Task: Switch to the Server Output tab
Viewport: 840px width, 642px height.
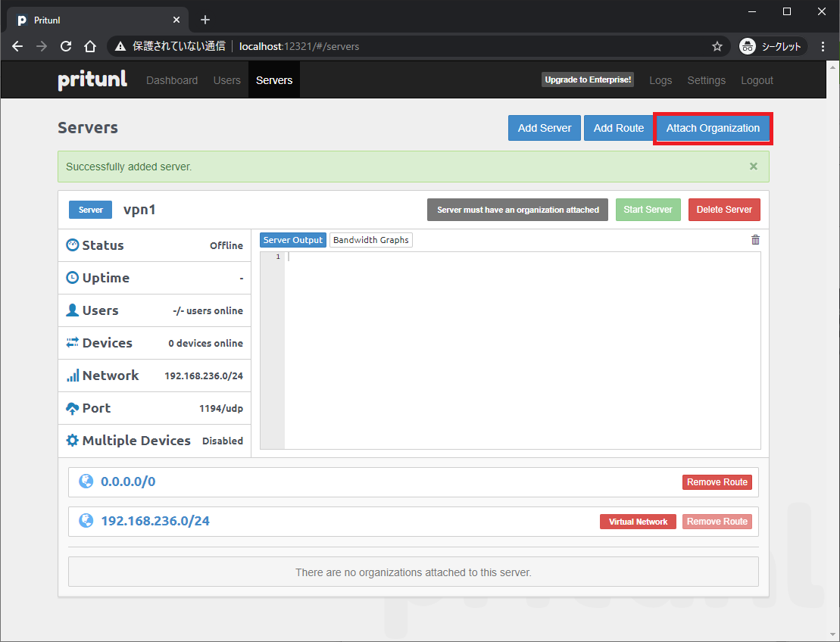Action: pos(292,240)
